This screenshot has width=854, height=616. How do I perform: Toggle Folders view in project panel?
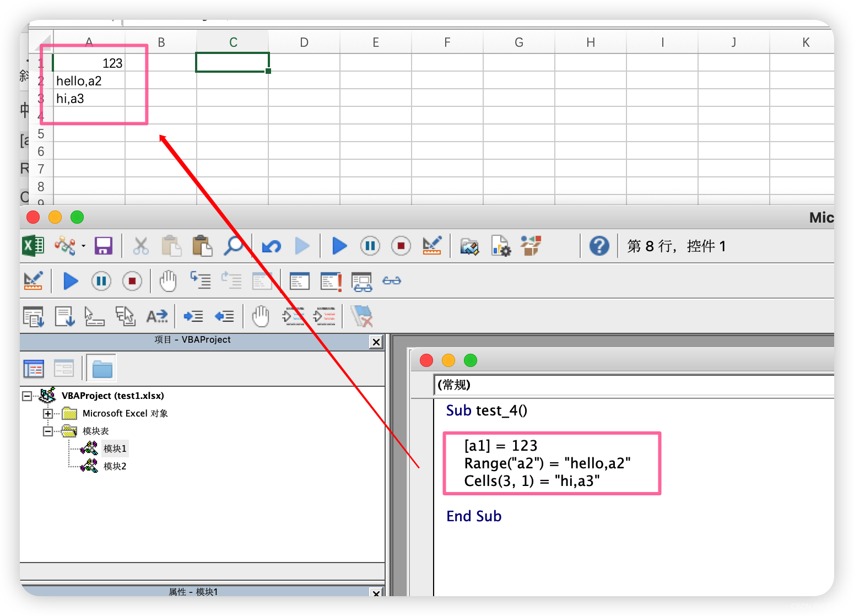tap(102, 368)
